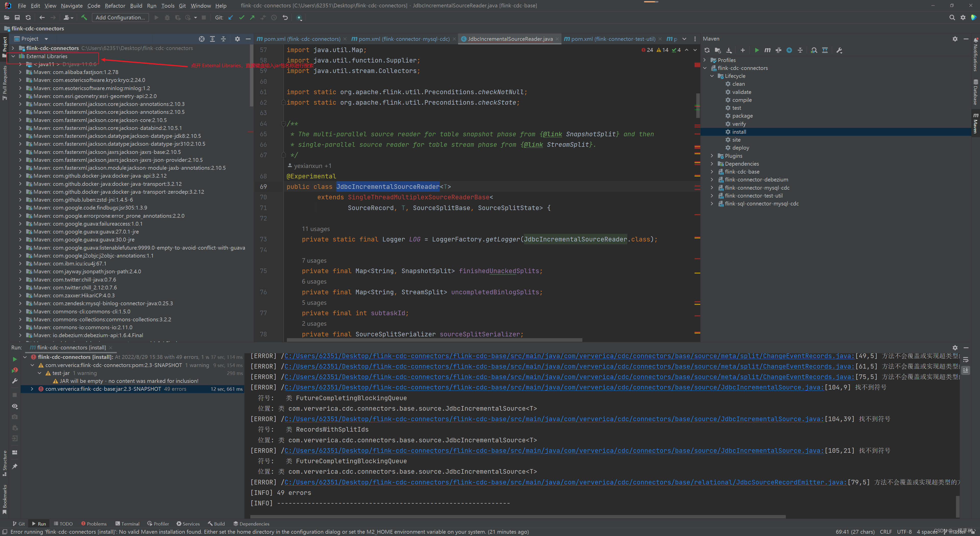Toggle view options eye in Run panel
This screenshot has height=536, width=980.
coord(15,406)
